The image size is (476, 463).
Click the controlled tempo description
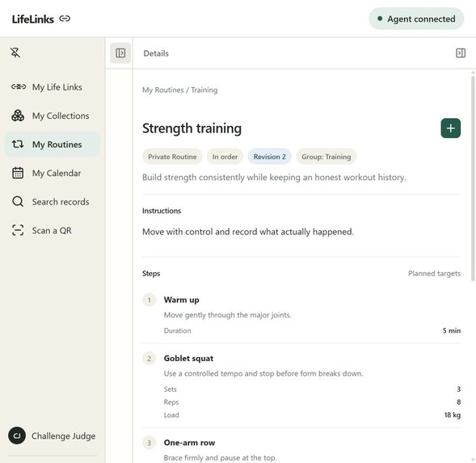pyautogui.click(x=263, y=374)
